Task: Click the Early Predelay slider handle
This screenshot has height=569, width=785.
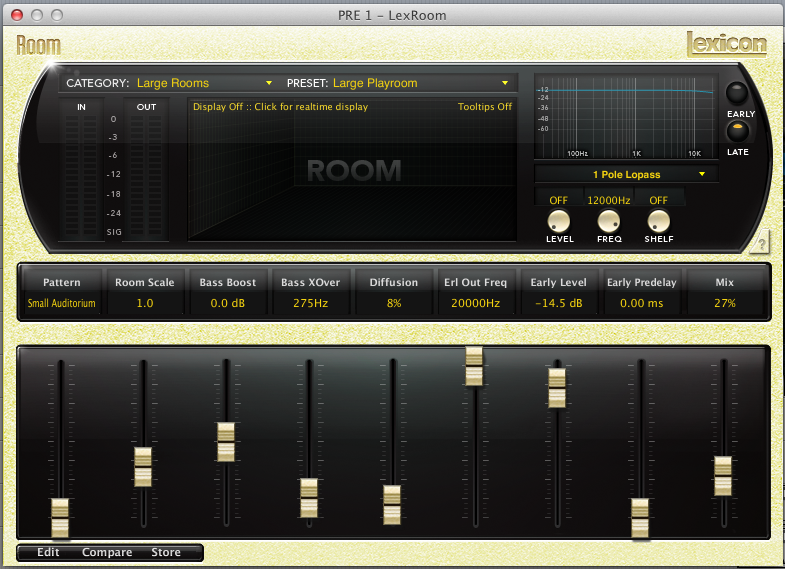Action: 640,518
